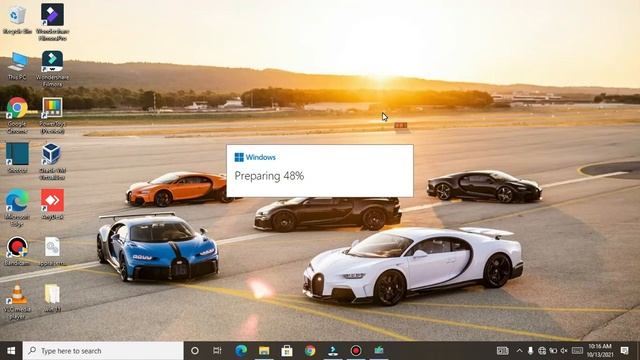Unmute the volume from the tray
This screenshot has width=640, height=360.
click(x=564, y=351)
